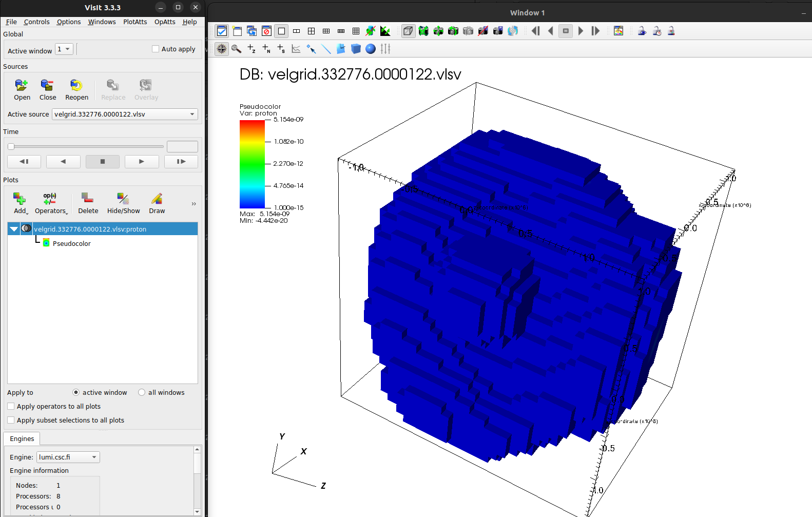The image size is (812, 517).
Task: Activate the Lineout tool icon
Action: click(326, 49)
